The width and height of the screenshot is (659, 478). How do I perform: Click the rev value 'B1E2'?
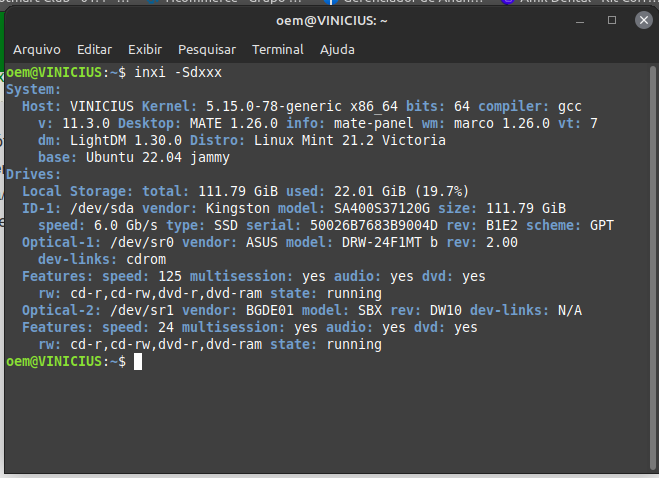[502, 225]
